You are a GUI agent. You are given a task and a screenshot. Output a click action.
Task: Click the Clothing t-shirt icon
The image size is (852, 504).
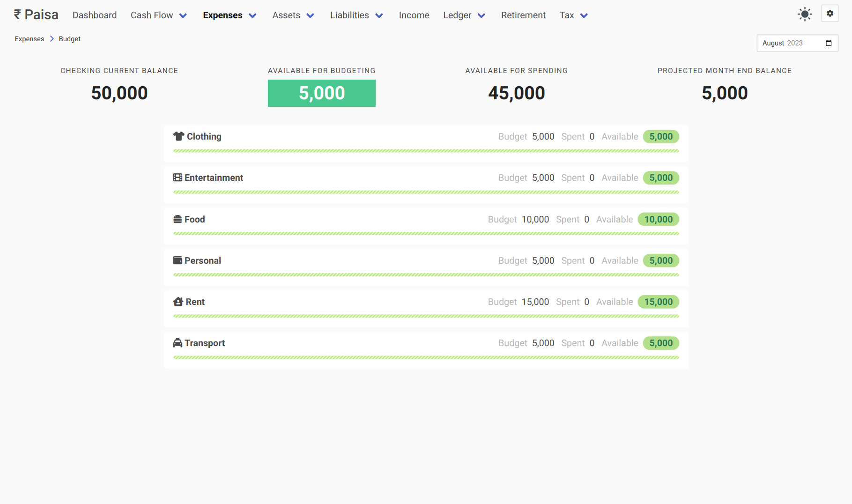178,136
